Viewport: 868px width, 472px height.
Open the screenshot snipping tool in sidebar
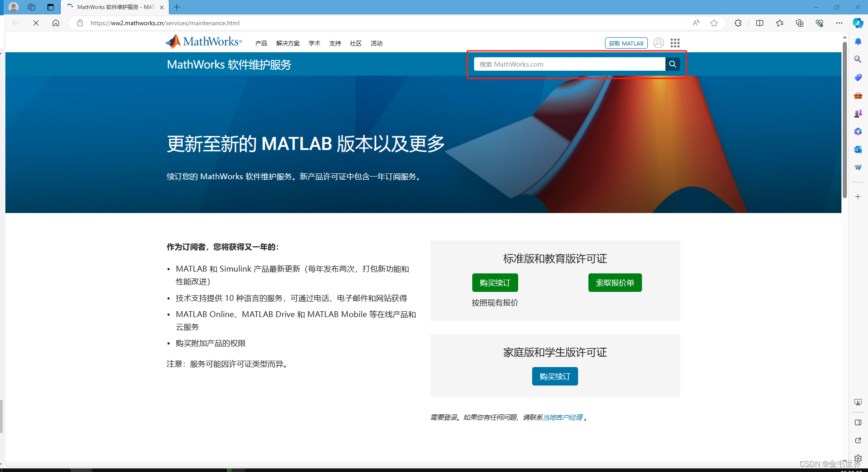point(858,402)
